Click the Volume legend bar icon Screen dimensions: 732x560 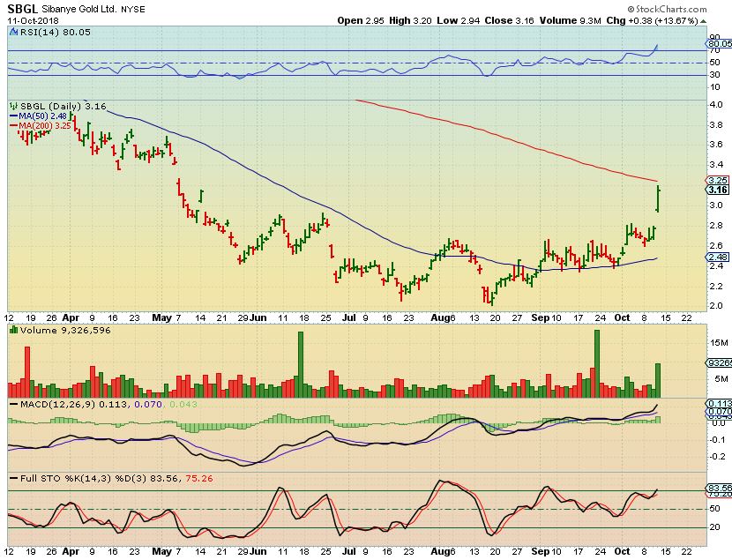13,330
